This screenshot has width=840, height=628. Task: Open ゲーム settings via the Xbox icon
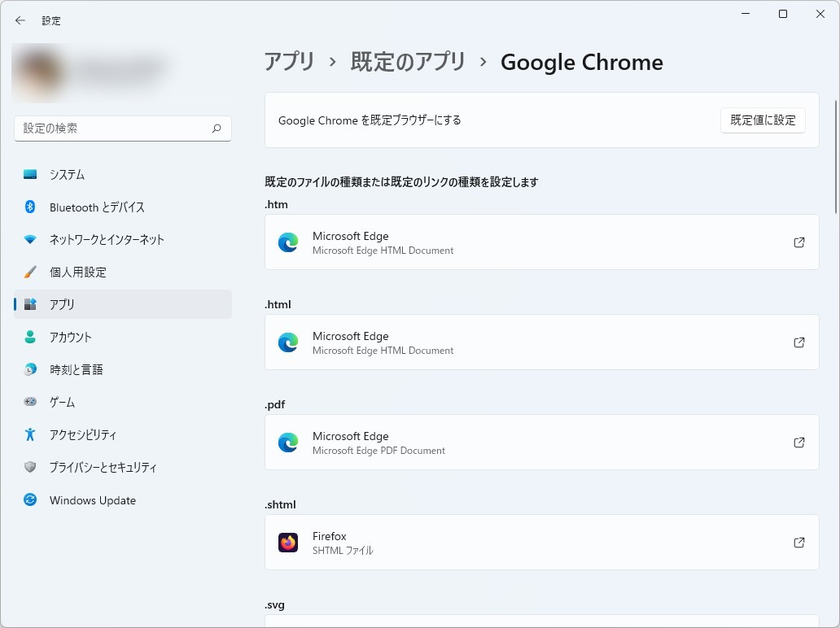[x=28, y=402]
